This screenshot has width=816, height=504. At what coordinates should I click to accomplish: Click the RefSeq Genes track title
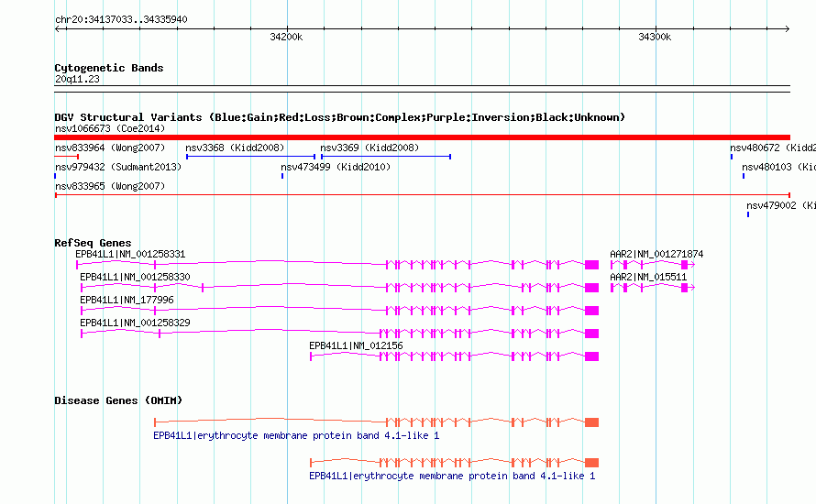coord(93,243)
